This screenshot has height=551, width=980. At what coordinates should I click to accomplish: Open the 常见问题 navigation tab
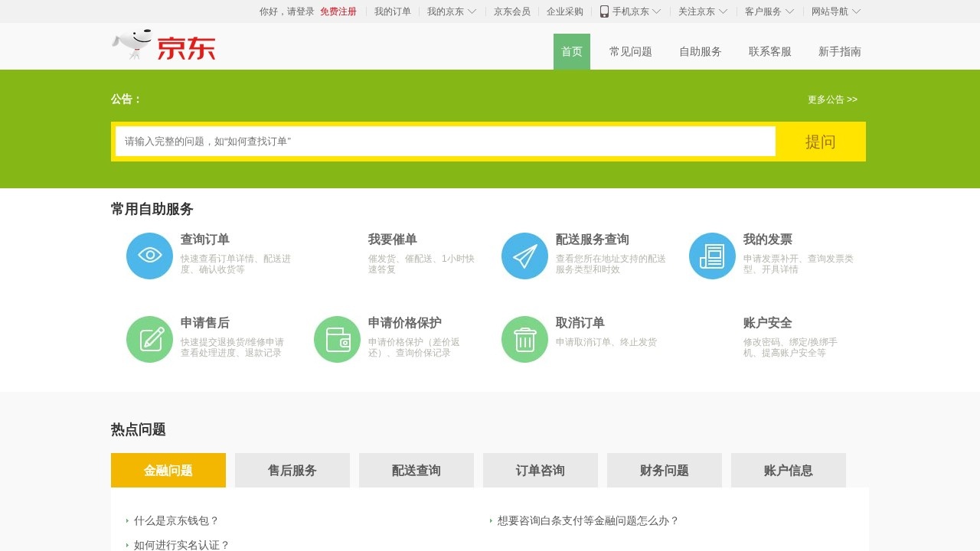pos(631,51)
